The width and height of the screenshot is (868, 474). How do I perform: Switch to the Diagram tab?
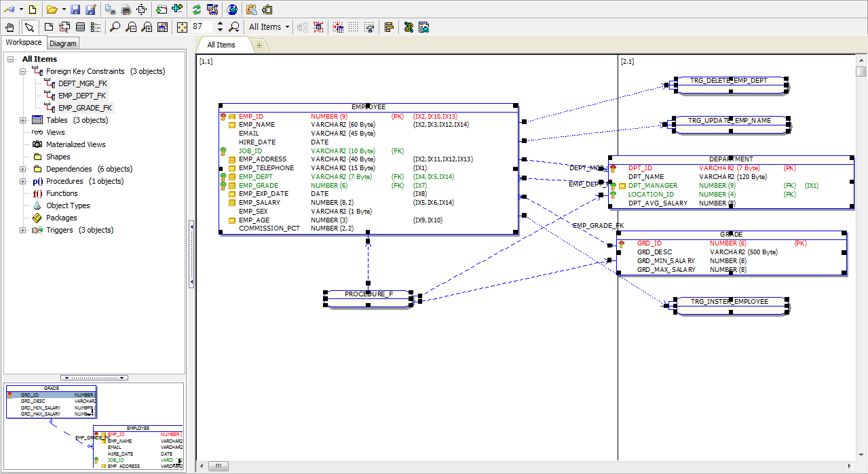pos(63,43)
